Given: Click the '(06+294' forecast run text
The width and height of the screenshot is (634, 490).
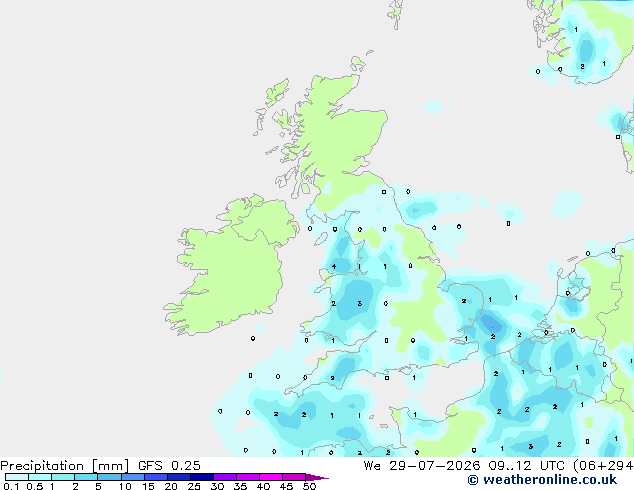Looking at the screenshot, I should coord(603,466).
